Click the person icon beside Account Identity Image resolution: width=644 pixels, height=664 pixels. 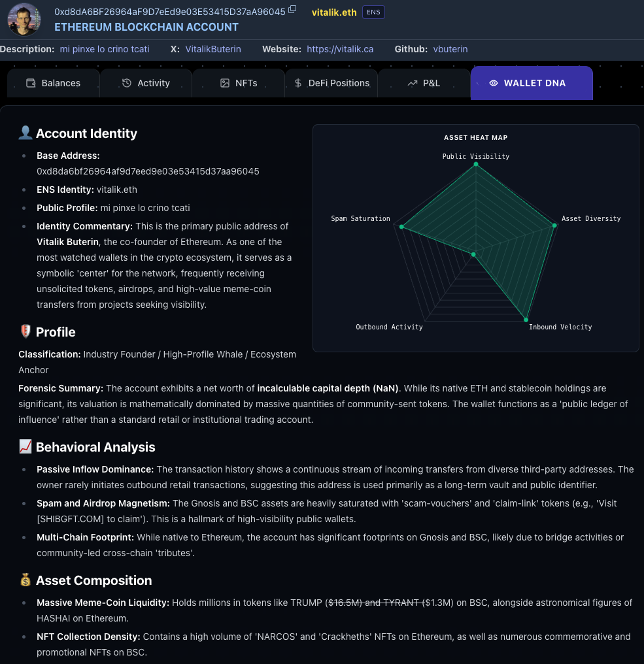[25, 133]
